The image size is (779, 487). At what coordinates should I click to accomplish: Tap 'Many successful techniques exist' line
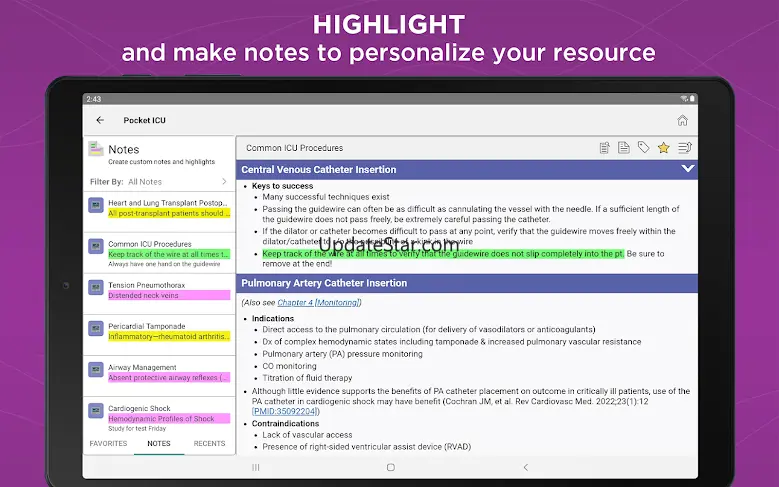point(326,197)
